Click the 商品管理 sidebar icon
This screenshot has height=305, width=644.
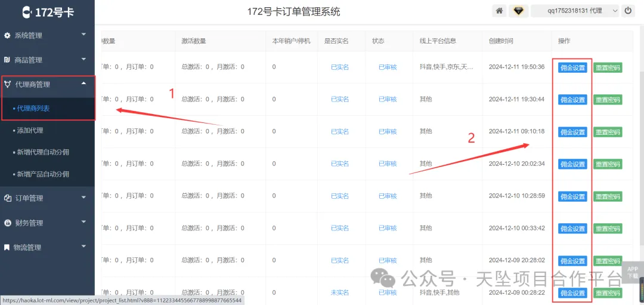(7, 60)
